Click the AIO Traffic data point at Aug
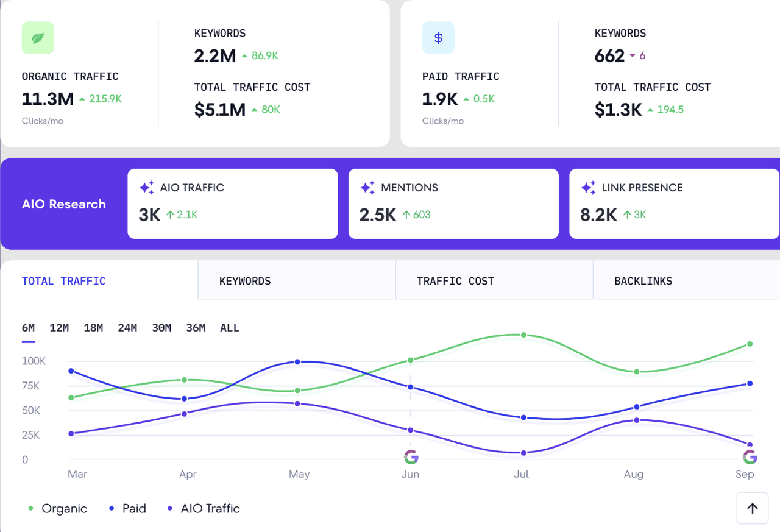This screenshot has height=532, width=780. coord(637,420)
